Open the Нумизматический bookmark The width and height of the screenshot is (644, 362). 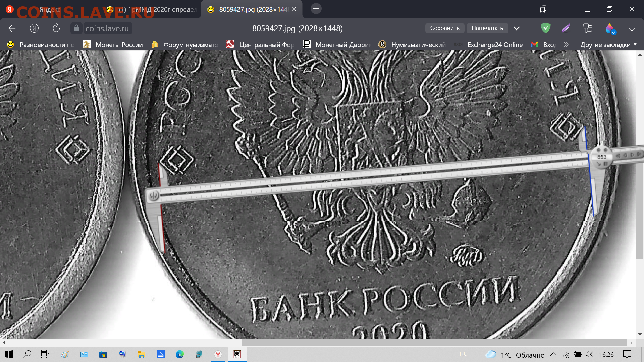tap(412, 45)
